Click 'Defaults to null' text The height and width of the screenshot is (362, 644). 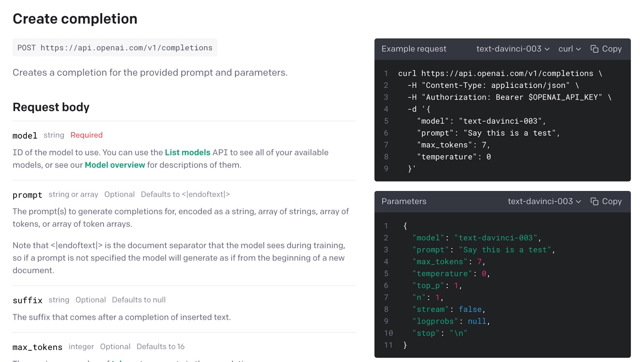click(139, 300)
